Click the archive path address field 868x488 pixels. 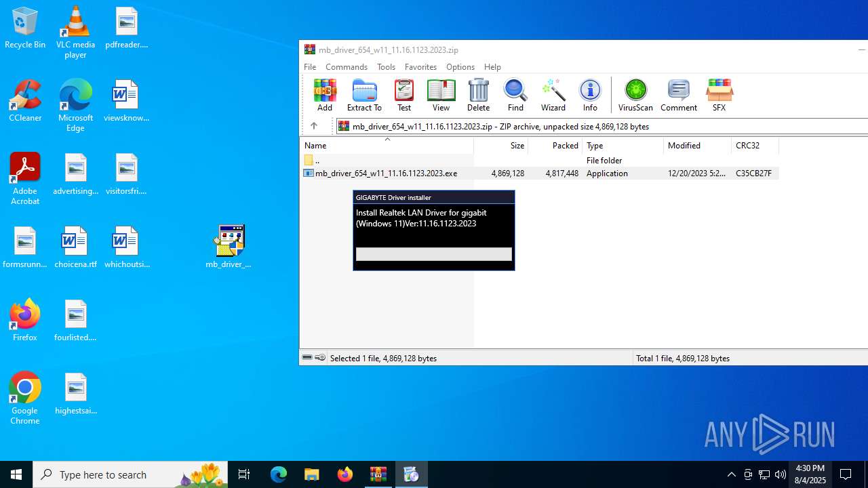[x=602, y=126]
